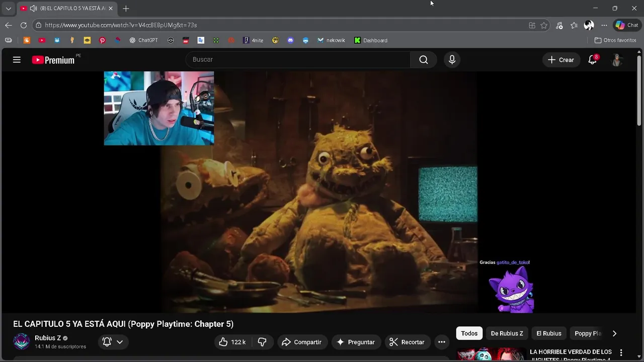This screenshot has height=362, width=644.
Task: Like the video with thumbs up
Action: [x=232, y=342]
